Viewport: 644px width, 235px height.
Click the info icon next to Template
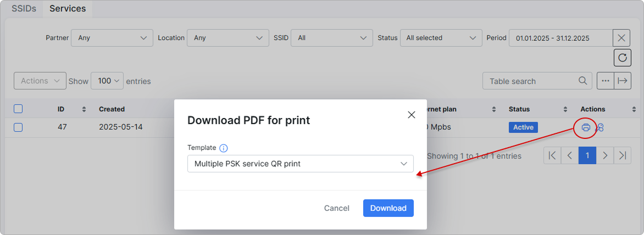coord(224,148)
